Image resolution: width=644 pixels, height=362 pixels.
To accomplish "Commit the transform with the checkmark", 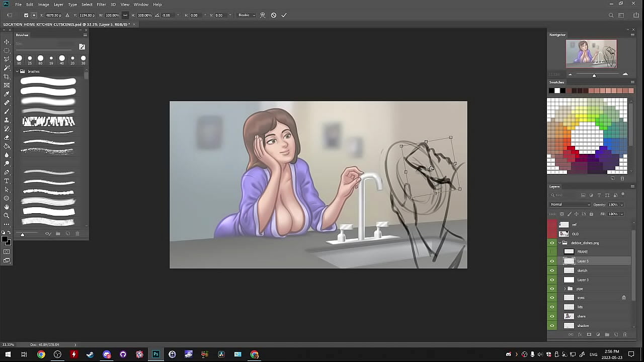I will [x=284, y=15].
